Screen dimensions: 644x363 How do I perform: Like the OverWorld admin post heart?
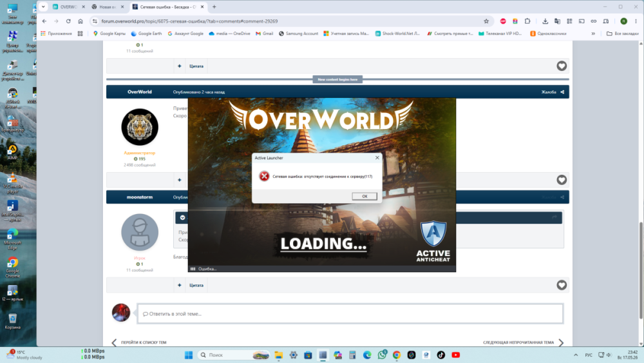tap(562, 180)
